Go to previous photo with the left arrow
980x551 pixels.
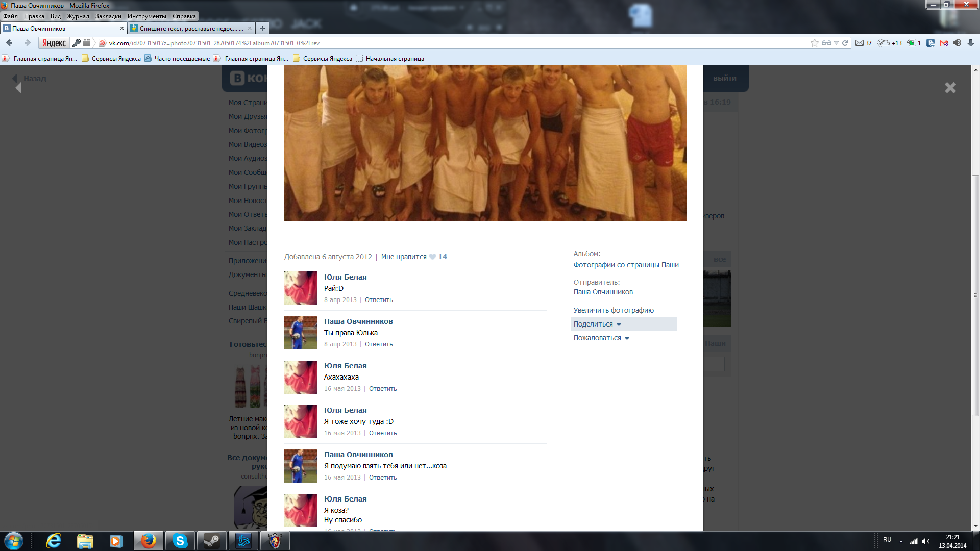18,88
